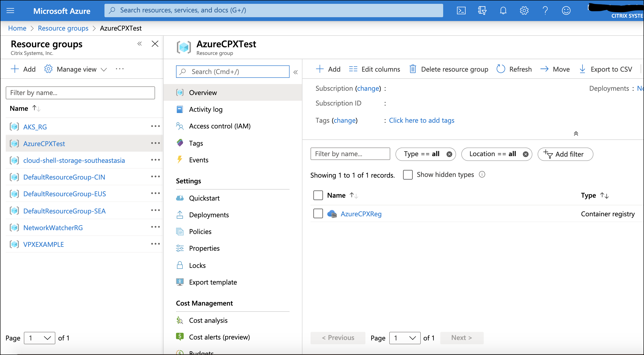Open portal settings gear in top bar
This screenshot has height=355, width=644.
[x=524, y=11]
